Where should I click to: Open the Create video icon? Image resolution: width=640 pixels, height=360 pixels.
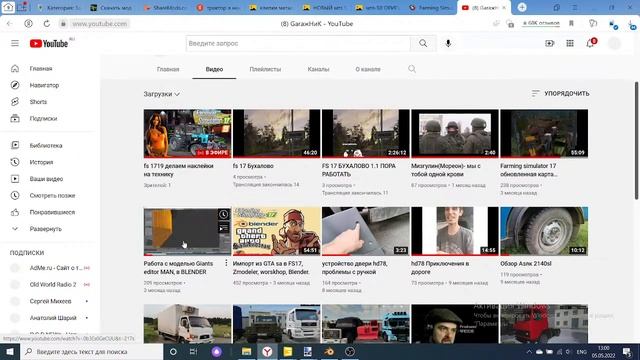click(x=549, y=43)
